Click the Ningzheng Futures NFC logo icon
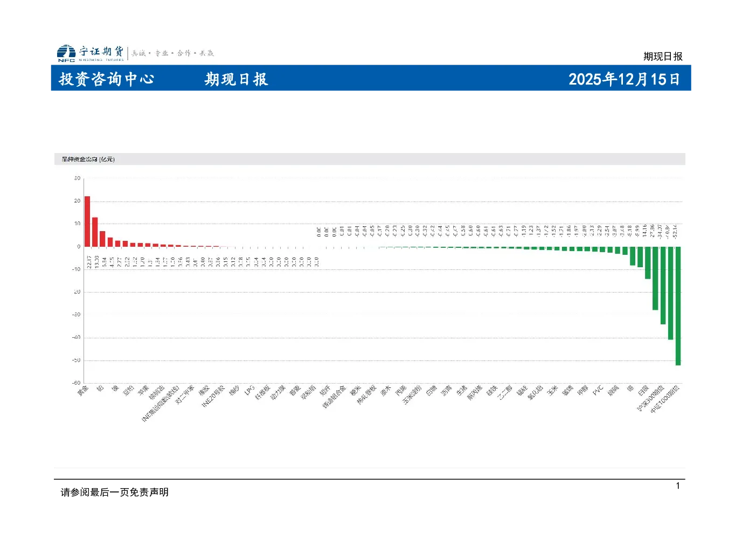Screen dimensions: 756x535 click(x=66, y=53)
